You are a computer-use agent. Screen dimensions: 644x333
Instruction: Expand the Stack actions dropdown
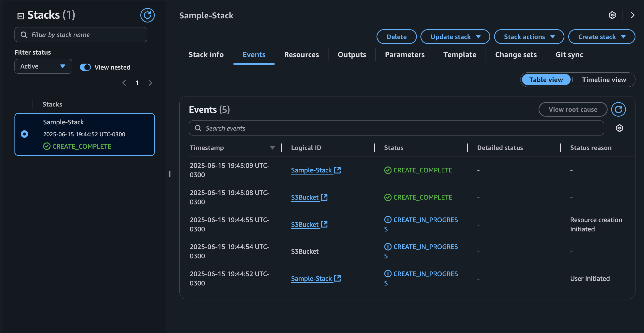(529, 37)
